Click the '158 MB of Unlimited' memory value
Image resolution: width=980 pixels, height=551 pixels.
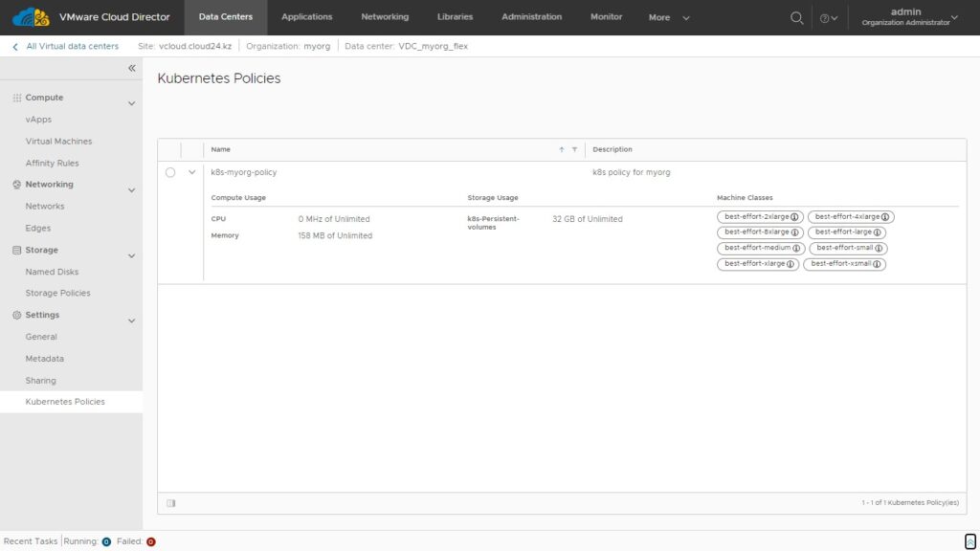pos(335,236)
